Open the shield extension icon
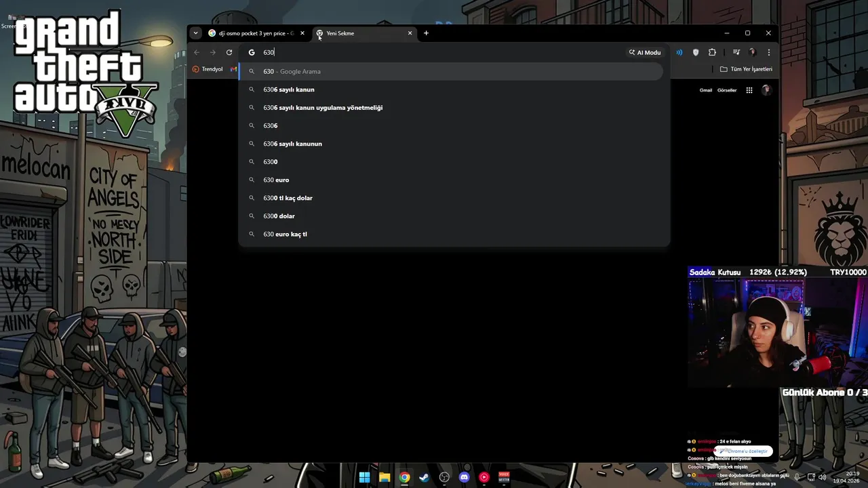868x488 pixels. point(695,52)
